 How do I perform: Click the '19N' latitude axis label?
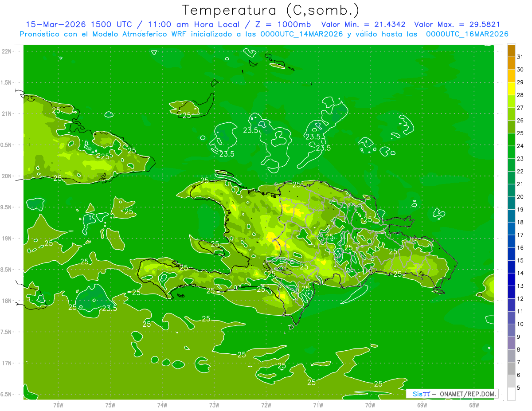coord(6,239)
